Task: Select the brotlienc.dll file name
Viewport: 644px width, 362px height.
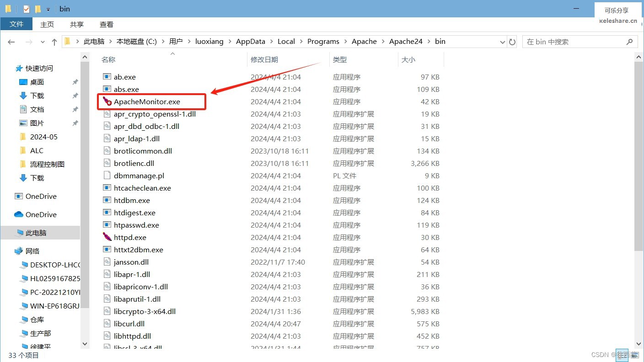Action: click(134, 163)
